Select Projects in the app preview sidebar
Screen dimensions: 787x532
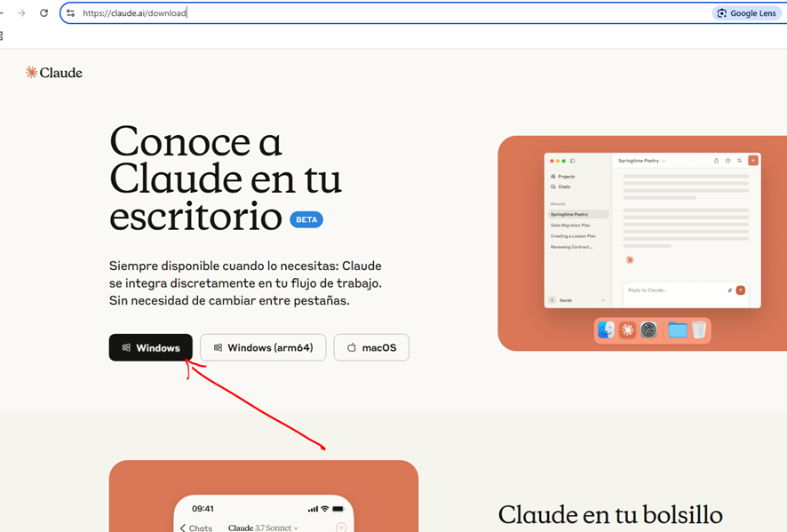pyautogui.click(x=566, y=177)
